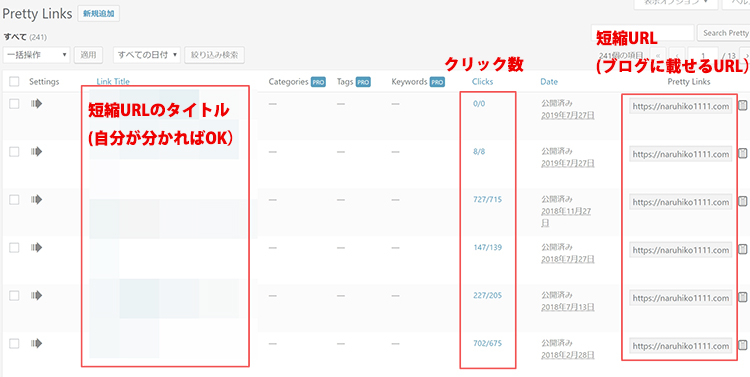This screenshot has width=750, height=377.
Task: Open the 702/675 clicks link
Action: pyautogui.click(x=487, y=343)
